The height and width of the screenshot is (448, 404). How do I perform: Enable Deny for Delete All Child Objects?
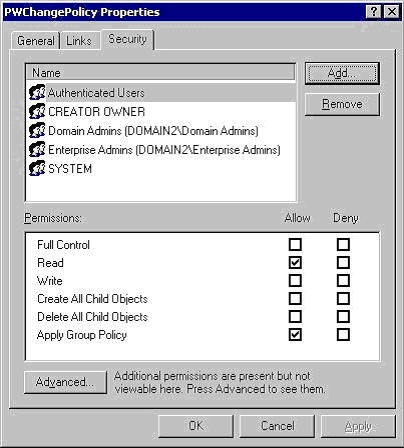coord(343,316)
